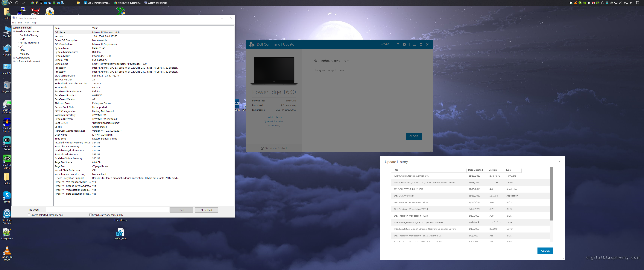
Task: Check Search category names only
Action: click(x=90, y=215)
